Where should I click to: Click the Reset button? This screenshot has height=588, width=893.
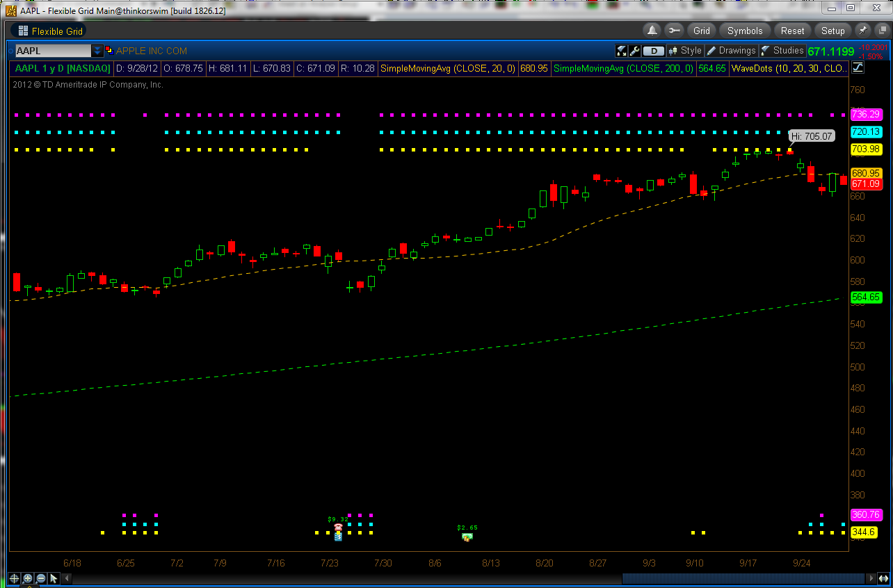[x=792, y=31]
